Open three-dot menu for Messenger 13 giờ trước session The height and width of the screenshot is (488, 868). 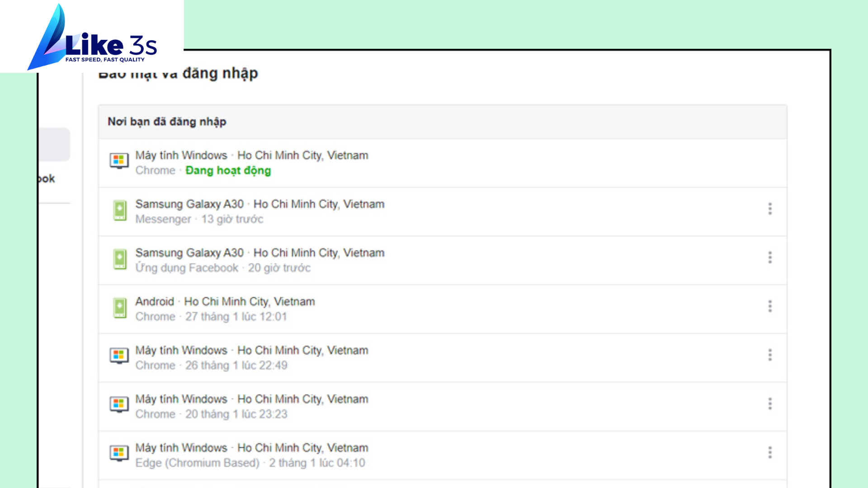coord(770,209)
